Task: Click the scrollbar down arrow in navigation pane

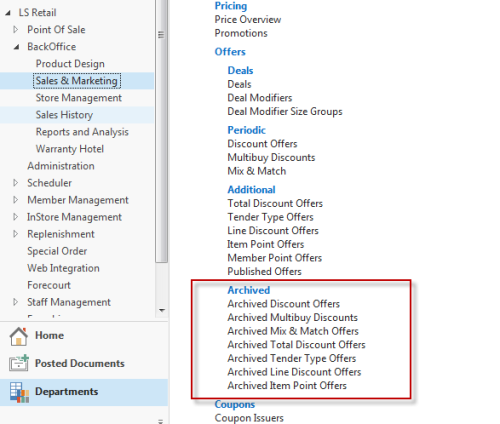Action: pyautogui.click(x=162, y=310)
